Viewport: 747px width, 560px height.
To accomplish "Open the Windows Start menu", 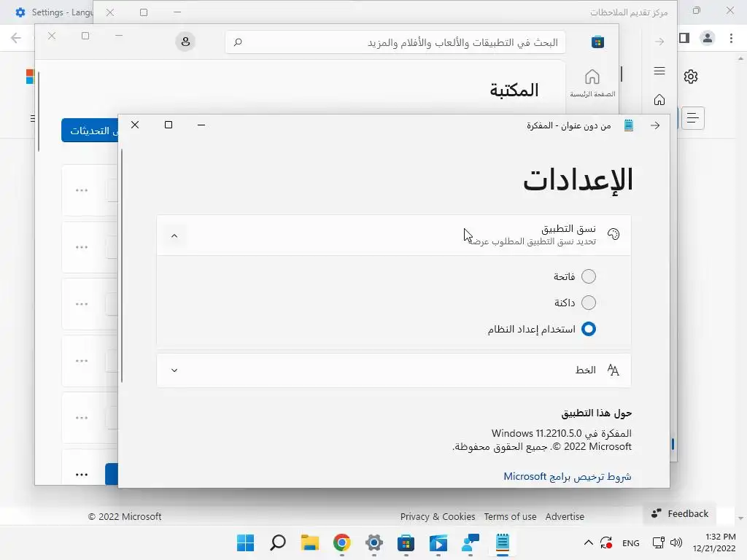I will point(245,542).
